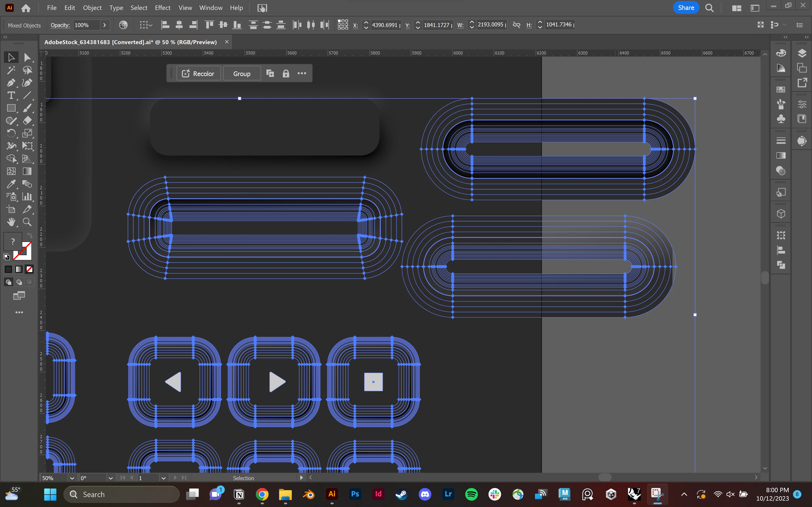Select the Direct Selection tool
812x507 pixels.
(x=27, y=57)
